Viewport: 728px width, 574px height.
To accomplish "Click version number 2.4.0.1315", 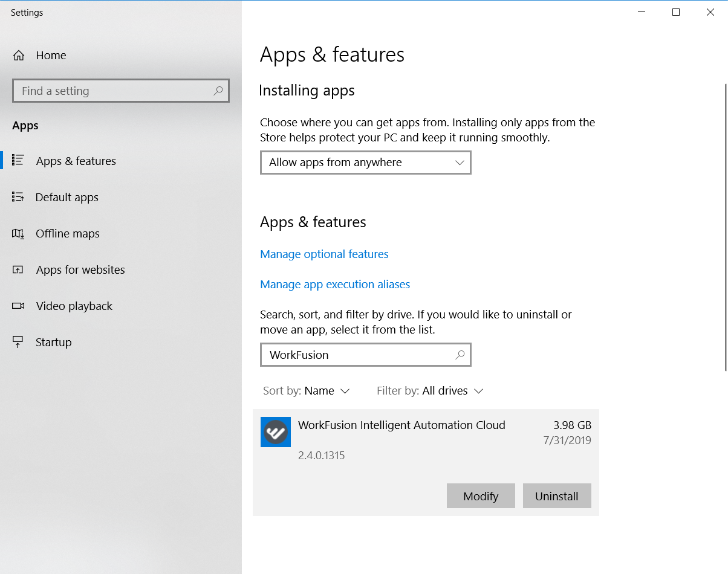I will 322,455.
